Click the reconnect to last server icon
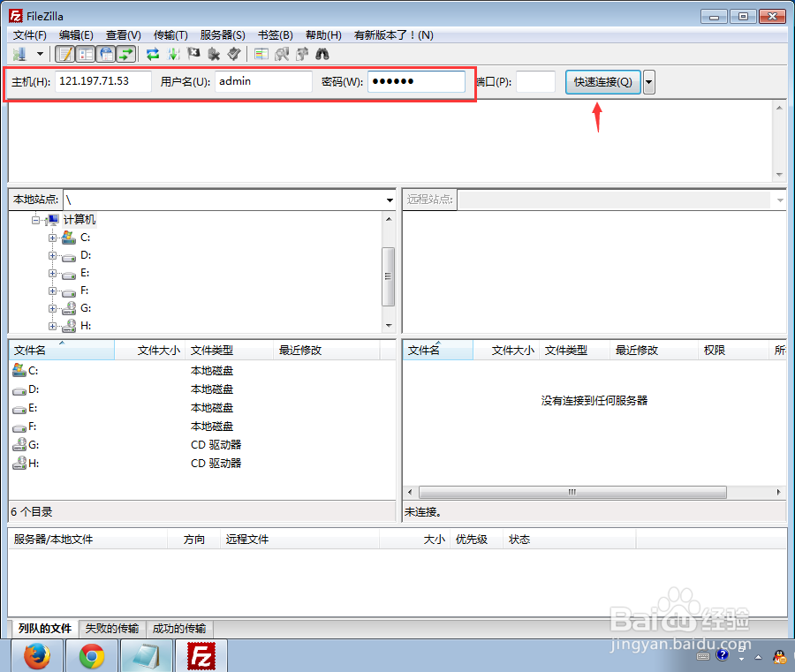The height and width of the screenshot is (672, 795). pos(234,54)
